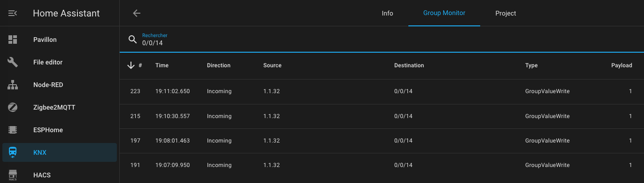Click destination 0/0/14 in row 191
This screenshot has height=183, width=644.
click(x=403, y=165)
